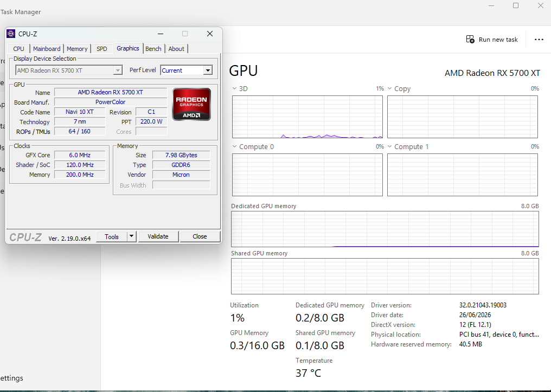Click the Tools button in CPU-Z
This screenshot has height=392, width=551.
pyautogui.click(x=111, y=236)
